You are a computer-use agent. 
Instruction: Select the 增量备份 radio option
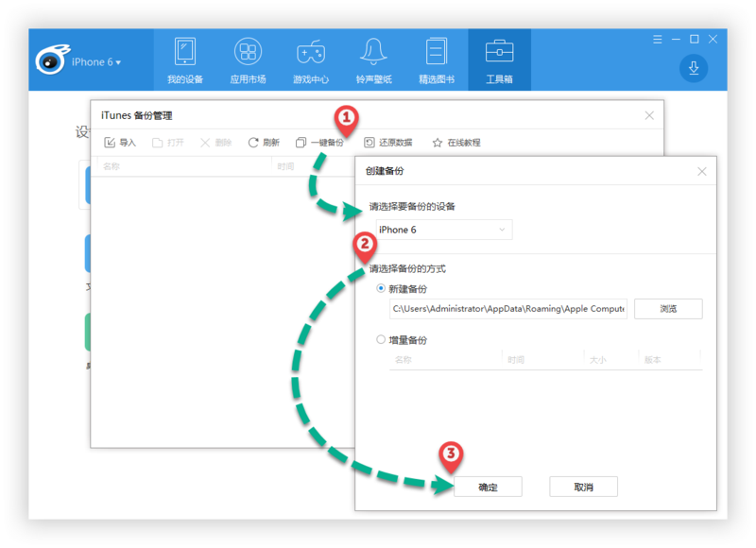point(381,340)
